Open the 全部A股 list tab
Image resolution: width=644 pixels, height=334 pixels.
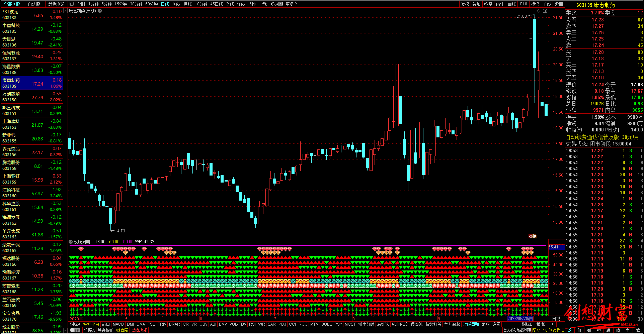click(x=11, y=4)
